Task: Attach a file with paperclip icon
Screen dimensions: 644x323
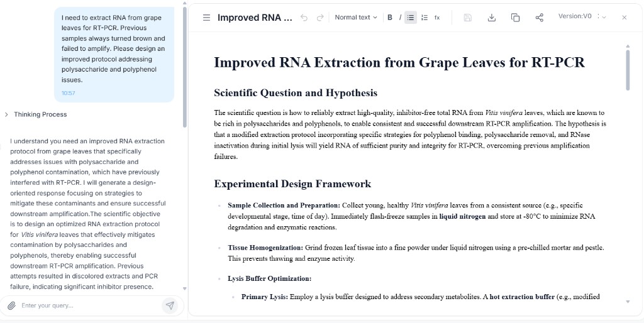Action: click(11, 305)
